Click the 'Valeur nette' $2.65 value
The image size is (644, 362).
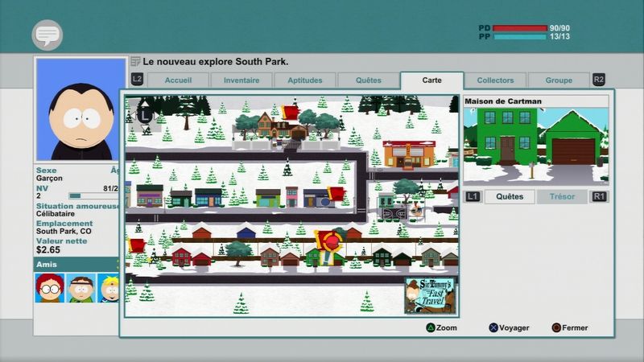pyautogui.click(x=48, y=250)
